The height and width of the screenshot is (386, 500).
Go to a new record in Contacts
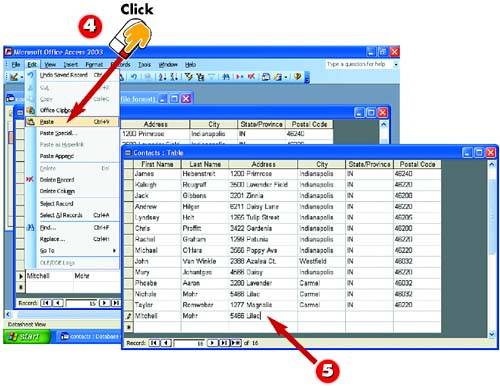click(236, 343)
